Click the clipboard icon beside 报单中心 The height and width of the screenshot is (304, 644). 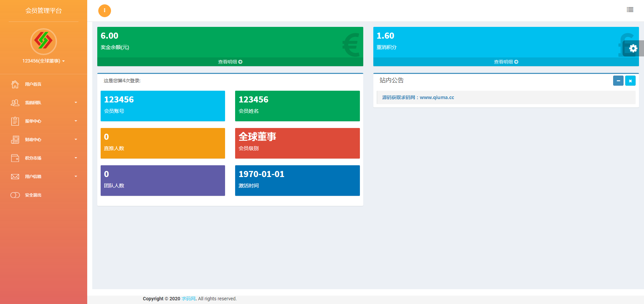(15, 121)
